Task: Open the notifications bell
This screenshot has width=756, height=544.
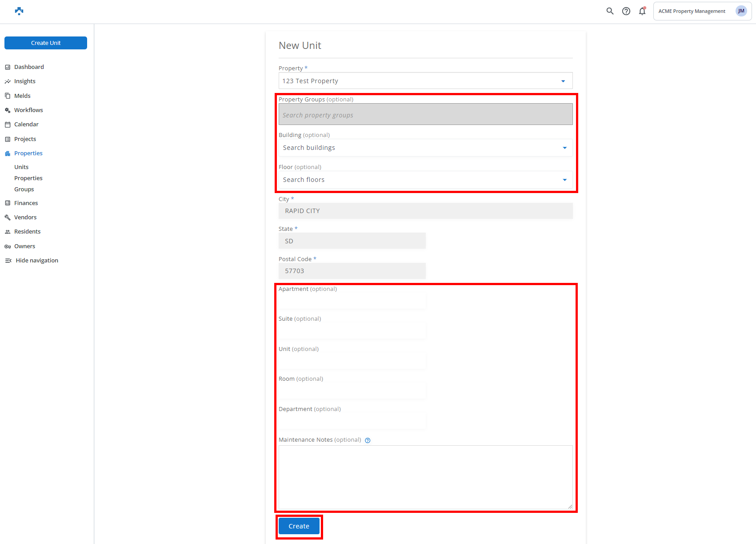Action: pos(642,11)
